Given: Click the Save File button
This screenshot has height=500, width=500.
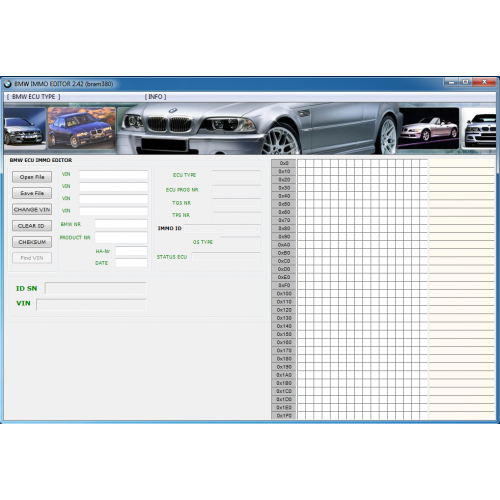Looking at the screenshot, I should pyautogui.click(x=32, y=193).
